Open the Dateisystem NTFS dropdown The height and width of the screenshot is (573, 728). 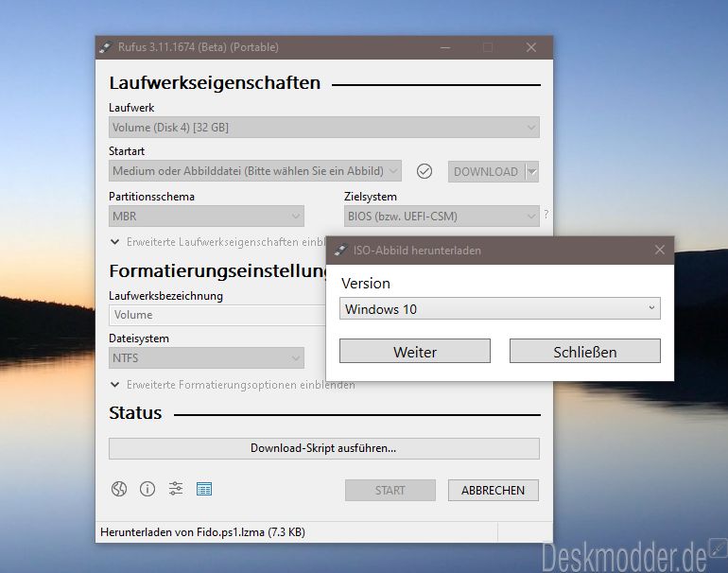click(206, 358)
